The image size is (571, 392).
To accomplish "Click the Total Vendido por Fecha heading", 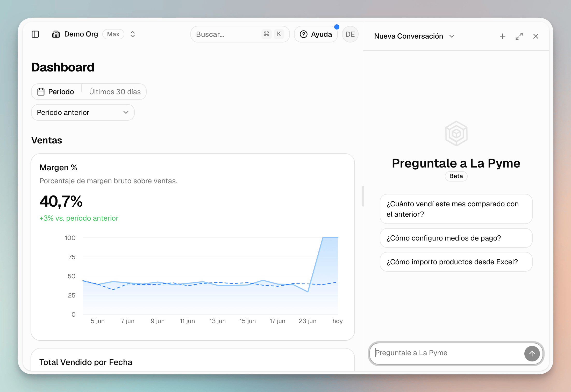I will [86, 362].
